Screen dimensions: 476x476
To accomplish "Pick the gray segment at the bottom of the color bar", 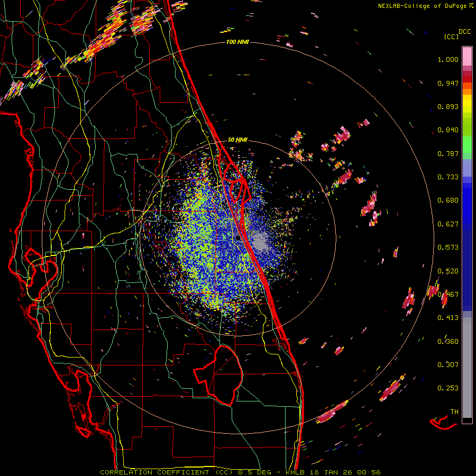I will [467, 368].
